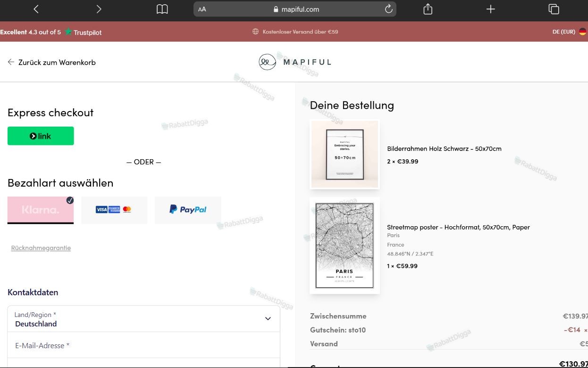The width and height of the screenshot is (588, 368).
Task: Select Klarna as payment method
Action: coord(41,210)
